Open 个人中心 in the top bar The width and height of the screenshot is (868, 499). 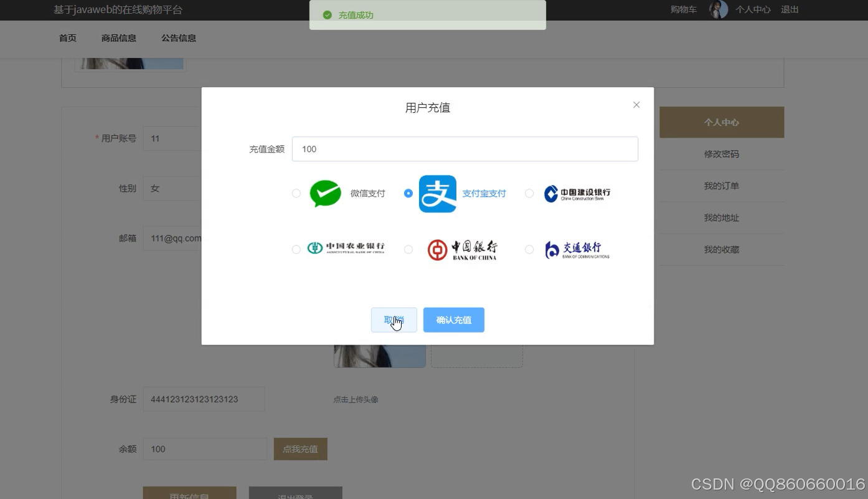pos(753,9)
